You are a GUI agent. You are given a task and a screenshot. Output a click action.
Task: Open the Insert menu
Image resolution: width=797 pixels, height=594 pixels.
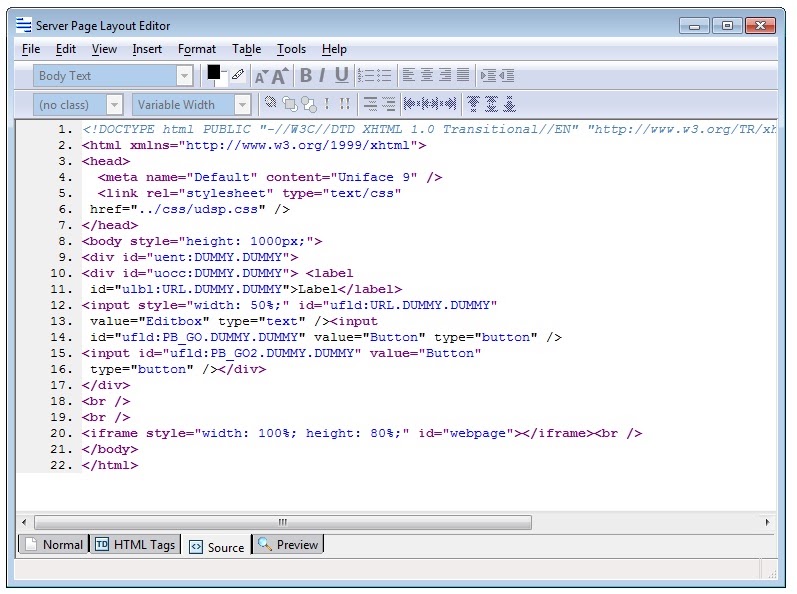(x=147, y=49)
